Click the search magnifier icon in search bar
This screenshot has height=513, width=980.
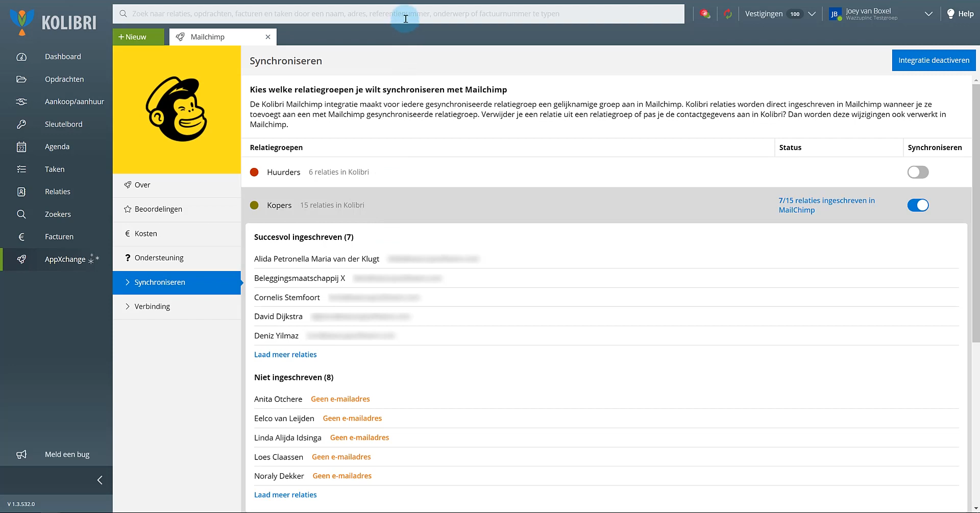(x=123, y=14)
